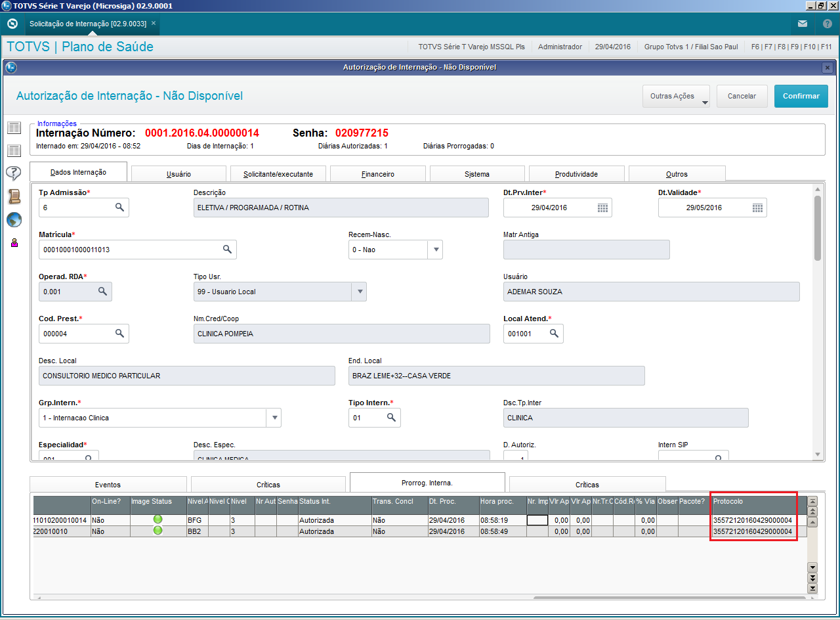Open lookup search for Operad. RDA
Screen dimensions: 840x620
point(102,292)
